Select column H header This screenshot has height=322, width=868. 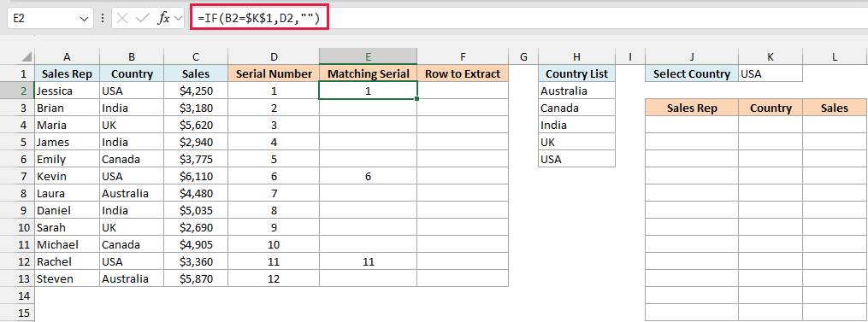577,56
